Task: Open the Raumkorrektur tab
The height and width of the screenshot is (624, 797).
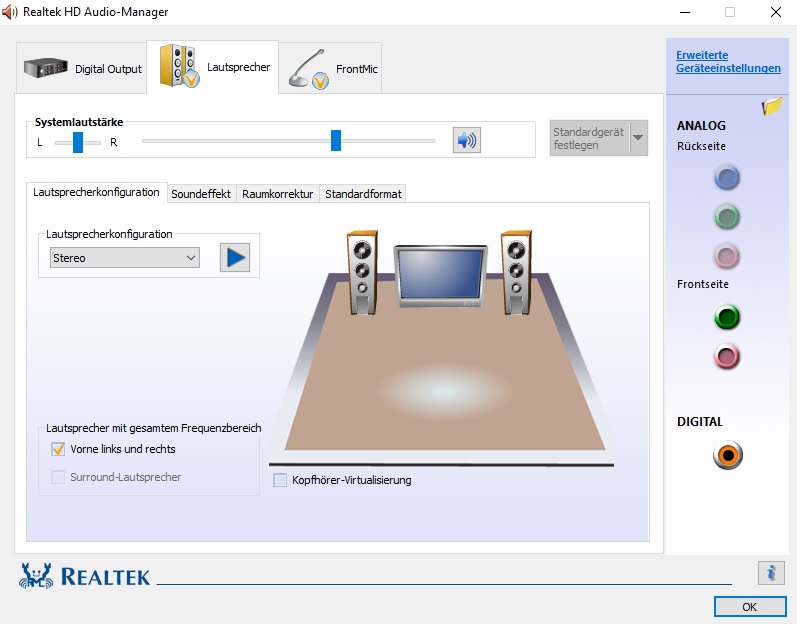Action: point(278,194)
